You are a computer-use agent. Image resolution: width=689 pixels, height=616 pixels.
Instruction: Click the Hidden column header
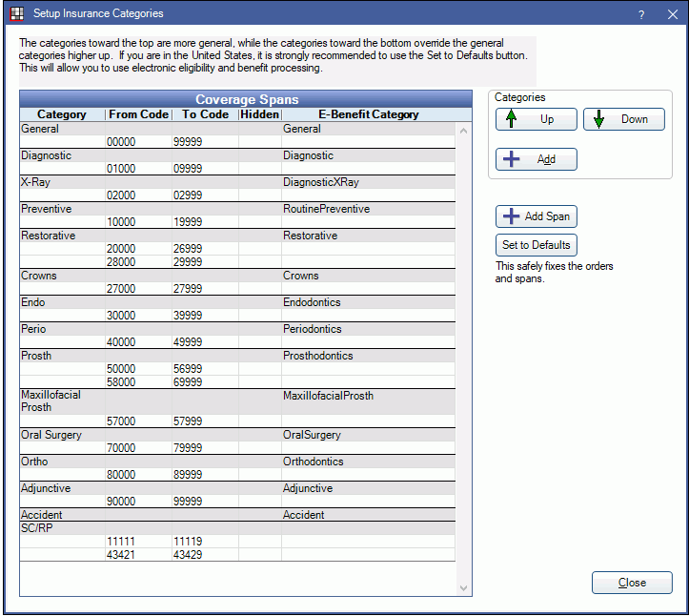[260, 114]
